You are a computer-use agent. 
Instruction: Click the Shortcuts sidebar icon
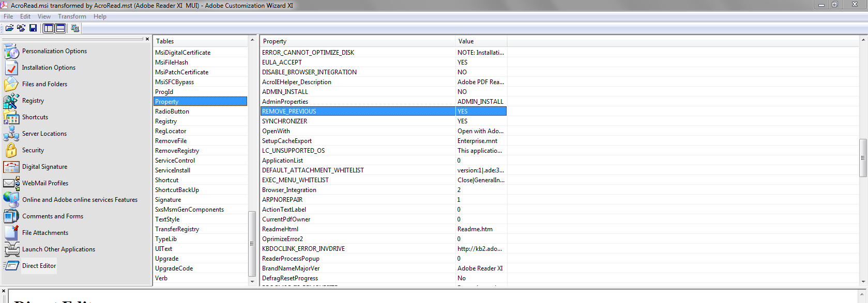pyautogui.click(x=11, y=117)
